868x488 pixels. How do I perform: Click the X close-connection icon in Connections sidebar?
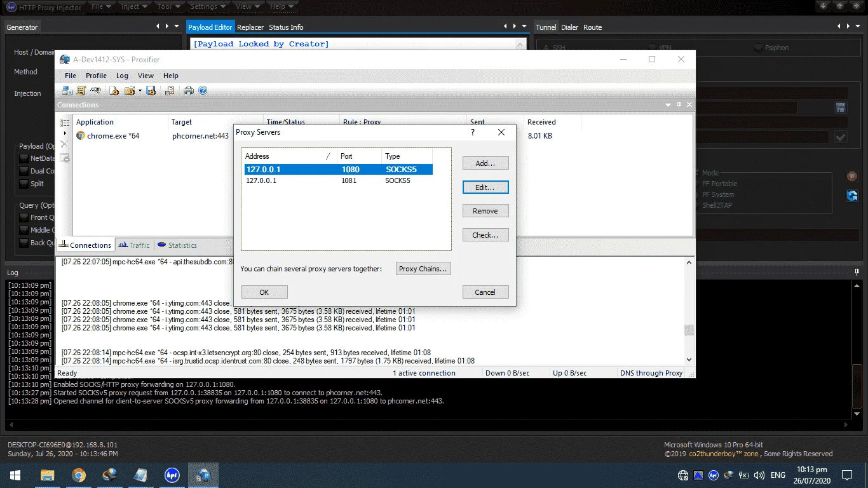[64, 145]
